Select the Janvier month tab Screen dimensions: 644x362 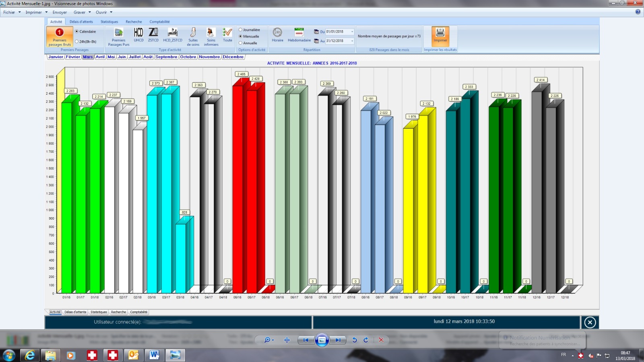56,57
